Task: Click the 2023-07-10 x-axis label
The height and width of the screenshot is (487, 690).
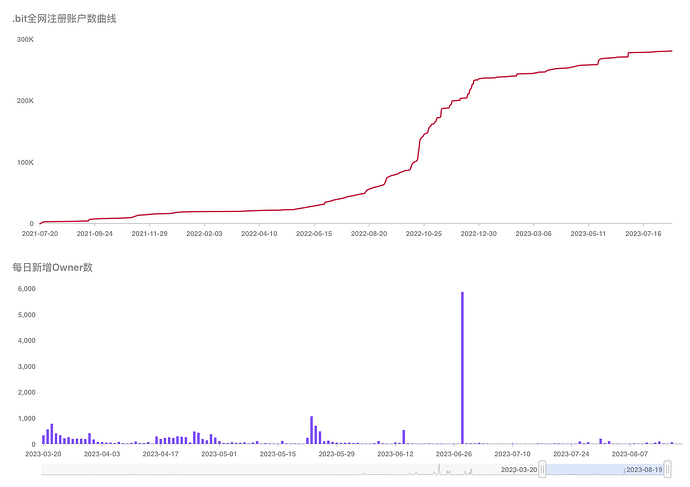Action: (x=512, y=454)
